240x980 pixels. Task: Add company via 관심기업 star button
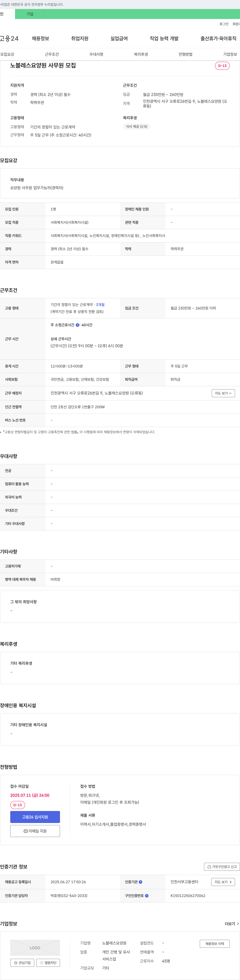pyautogui.click(x=22, y=962)
